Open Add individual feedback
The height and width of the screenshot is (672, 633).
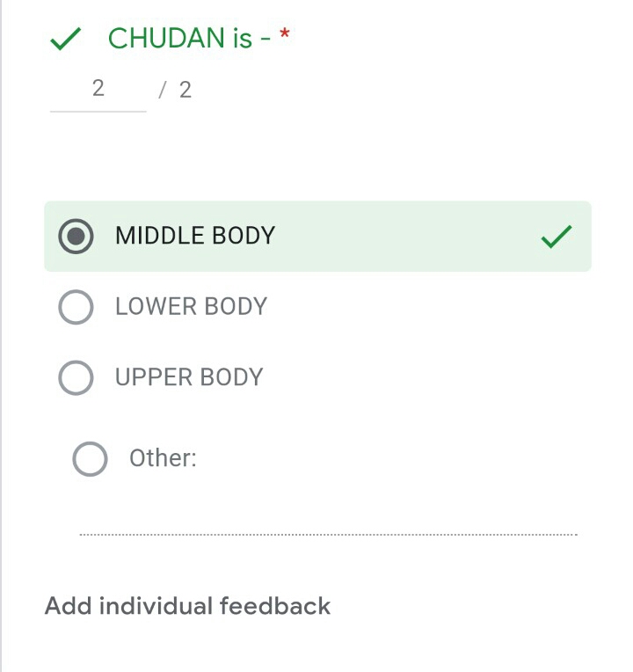[187, 606]
